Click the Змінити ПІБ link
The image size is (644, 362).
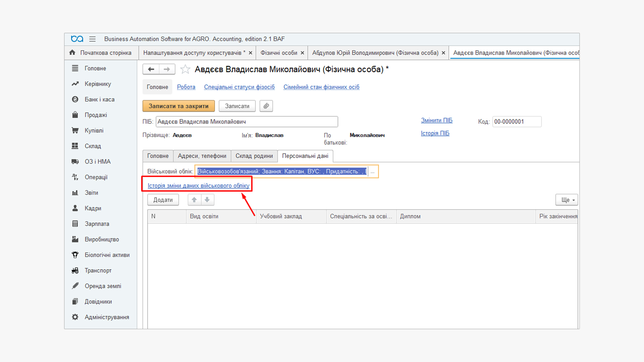click(436, 120)
